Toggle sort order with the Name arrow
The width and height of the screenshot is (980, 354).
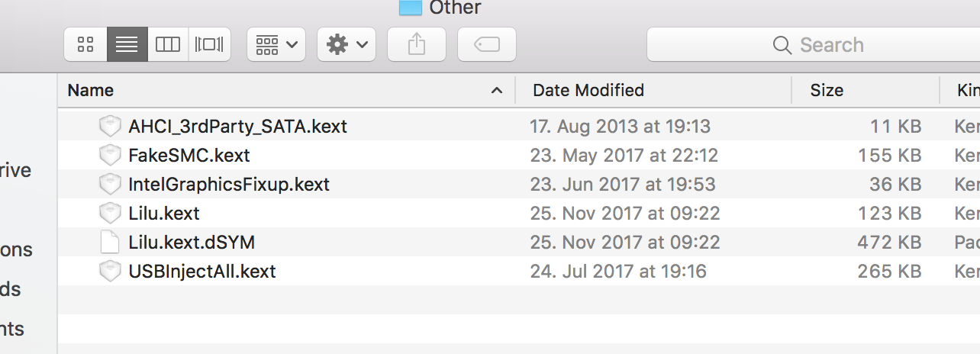coord(497,91)
